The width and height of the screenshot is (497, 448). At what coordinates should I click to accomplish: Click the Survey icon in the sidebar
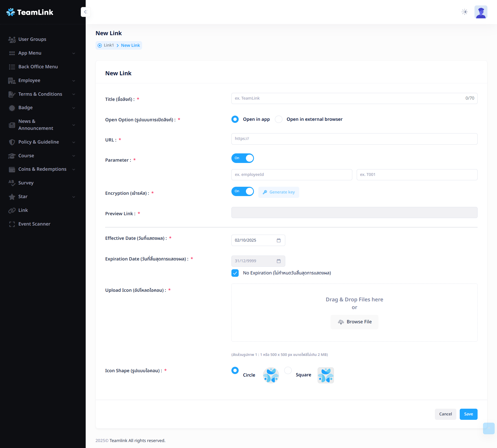[x=12, y=183]
